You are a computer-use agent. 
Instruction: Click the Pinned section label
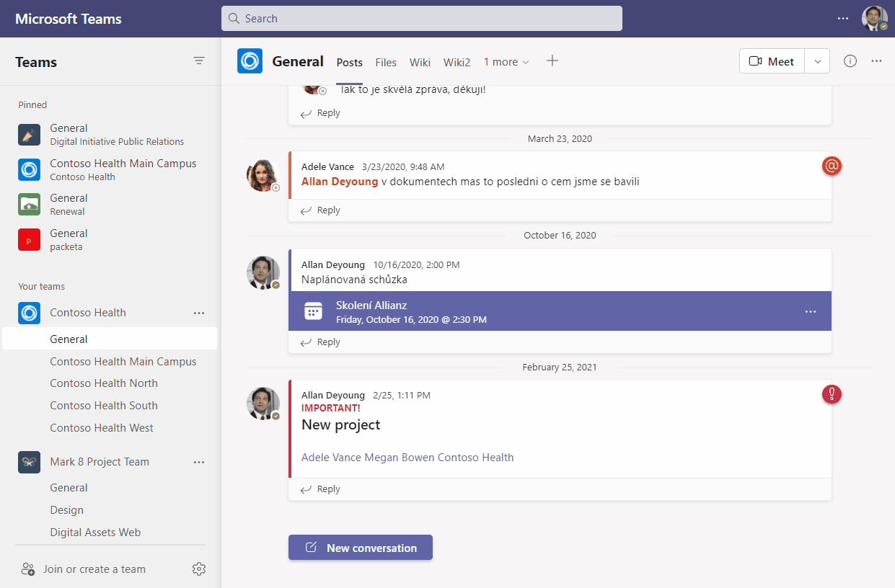(x=32, y=104)
